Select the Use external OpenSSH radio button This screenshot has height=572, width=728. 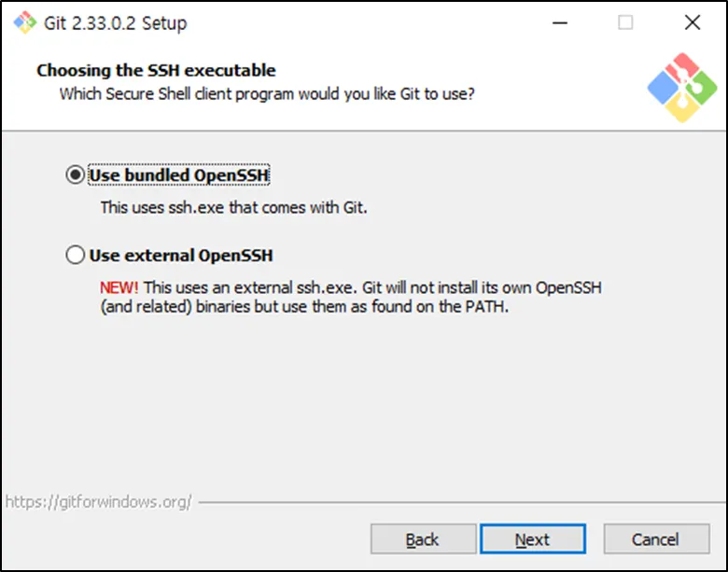pos(75,255)
